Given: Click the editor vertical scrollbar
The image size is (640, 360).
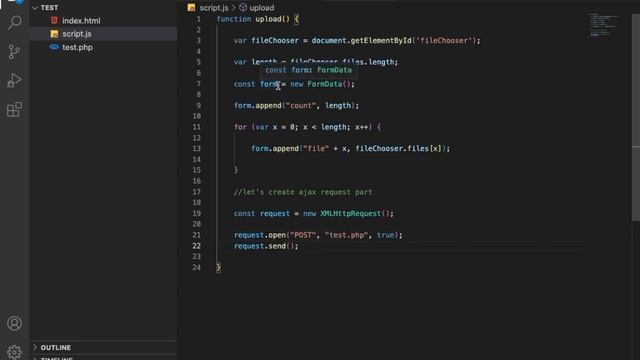Looking at the screenshot, I should (x=636, y=118).
